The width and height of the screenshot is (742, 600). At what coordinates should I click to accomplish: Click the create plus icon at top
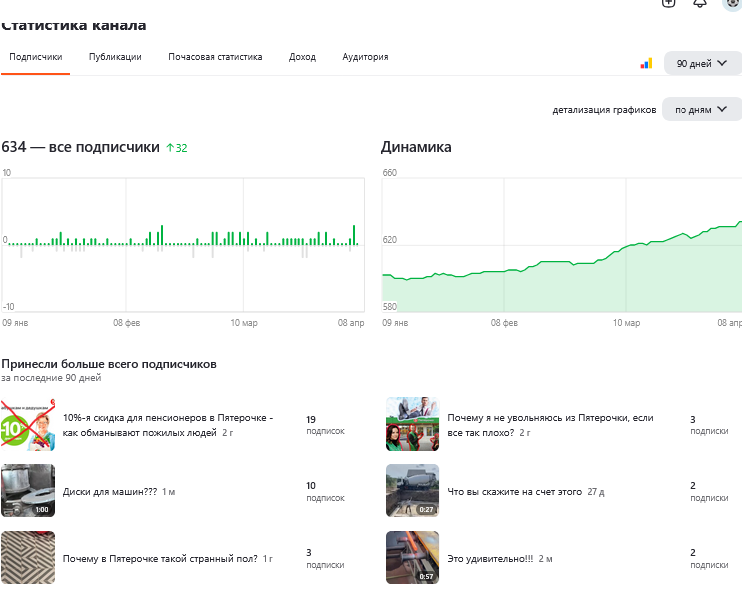(668, 3)
